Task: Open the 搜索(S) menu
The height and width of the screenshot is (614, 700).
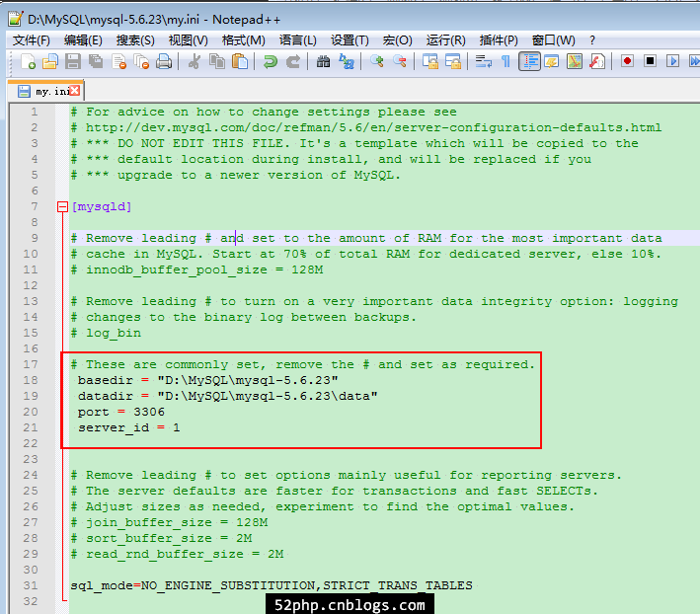Action: tap(135, 40)
